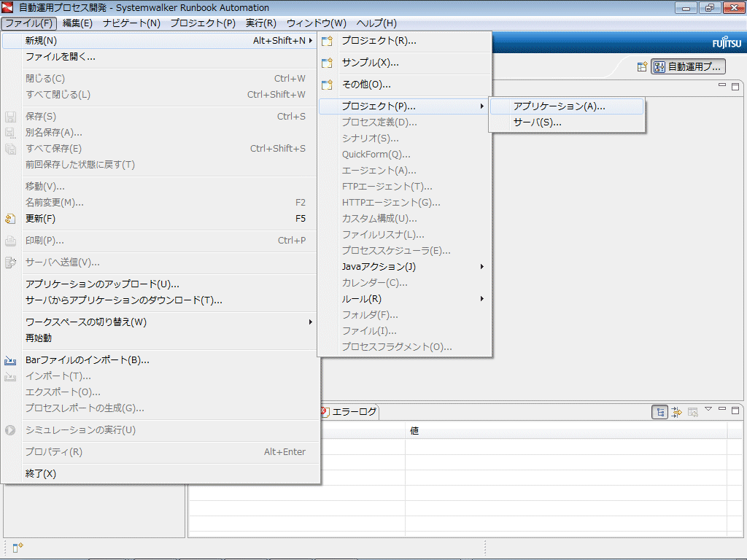Choose サンプル(X)... in New submenu
The width and height of the screenshot is (747, 560).
click(404, 63)
